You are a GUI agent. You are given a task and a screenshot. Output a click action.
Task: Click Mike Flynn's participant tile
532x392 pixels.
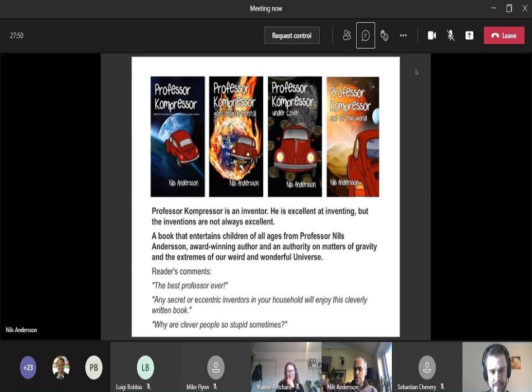point(216,367)
